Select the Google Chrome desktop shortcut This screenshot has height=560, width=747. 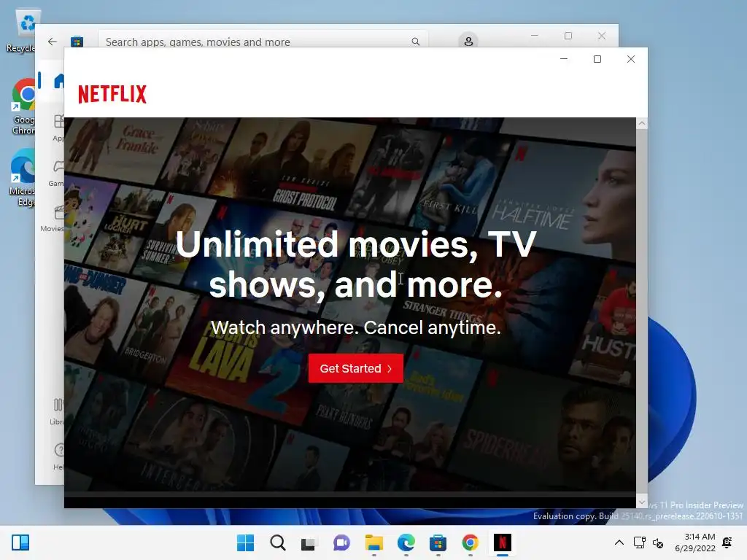coord(23,106)
